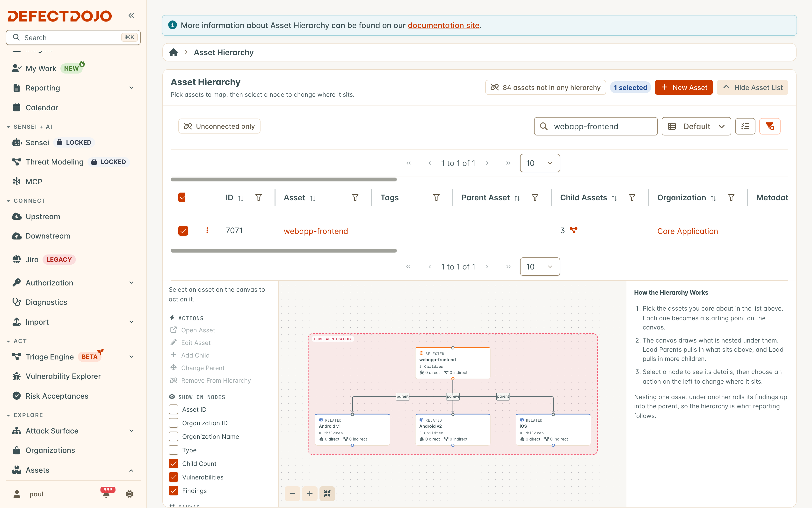Open the documentation site link
The image size is (812, 508).
[x=443, y=25]
